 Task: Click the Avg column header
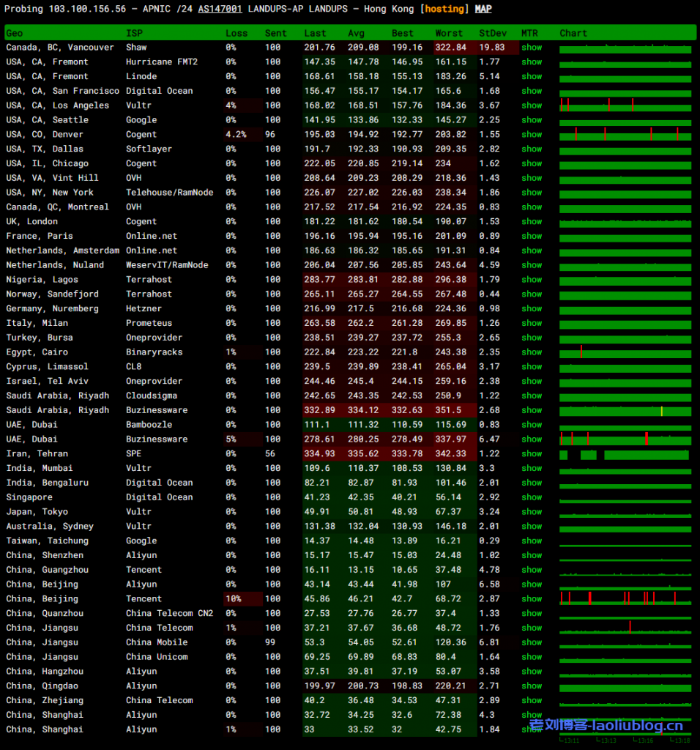click(357, 33)
